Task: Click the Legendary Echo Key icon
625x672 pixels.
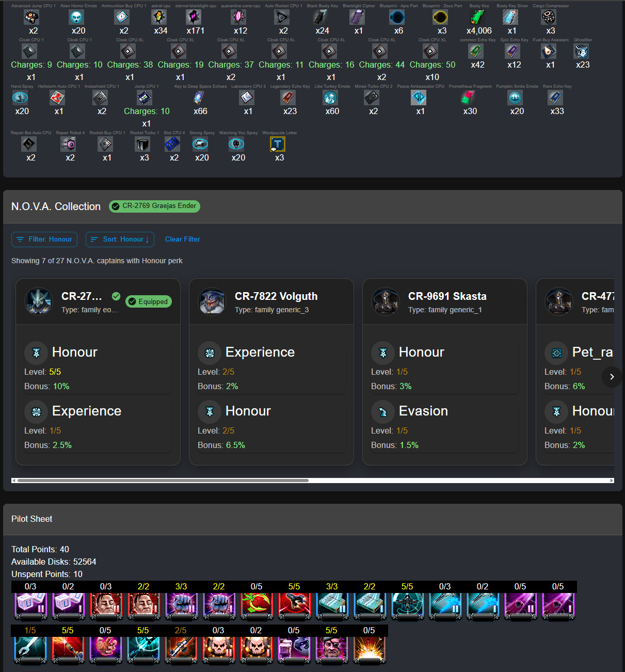Action: point(288,98)
